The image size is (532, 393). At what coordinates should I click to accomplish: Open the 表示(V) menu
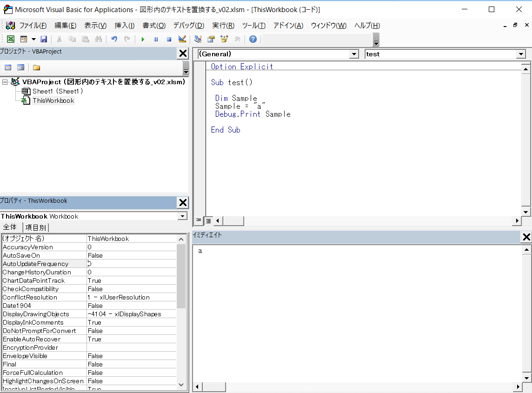pyautogui.click(x=95, y=26)
